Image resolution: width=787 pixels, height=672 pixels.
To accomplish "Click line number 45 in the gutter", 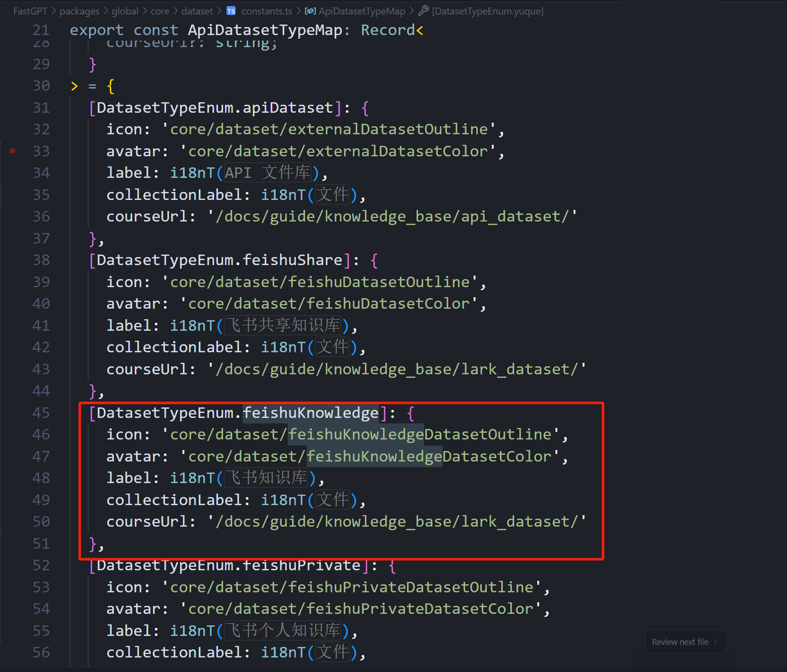I will click(x=41, y=413).
